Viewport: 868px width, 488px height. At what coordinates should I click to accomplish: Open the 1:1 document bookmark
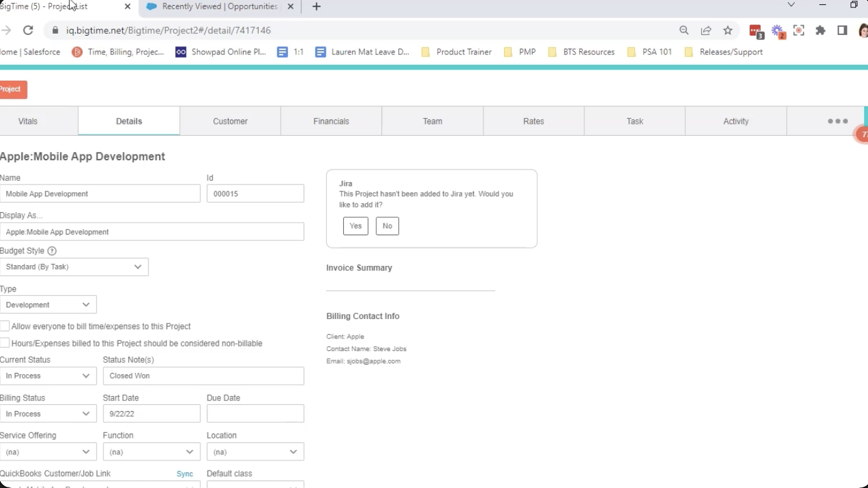[291, 52]
